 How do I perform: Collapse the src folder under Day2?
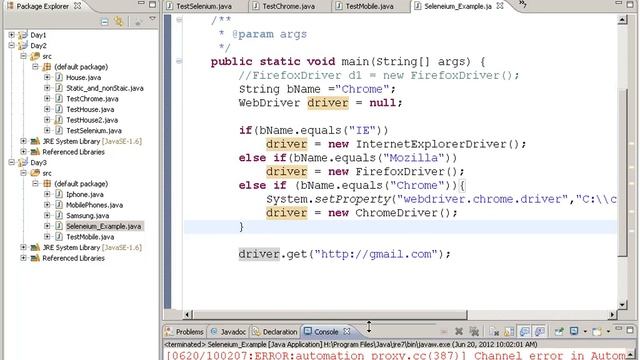23,56
